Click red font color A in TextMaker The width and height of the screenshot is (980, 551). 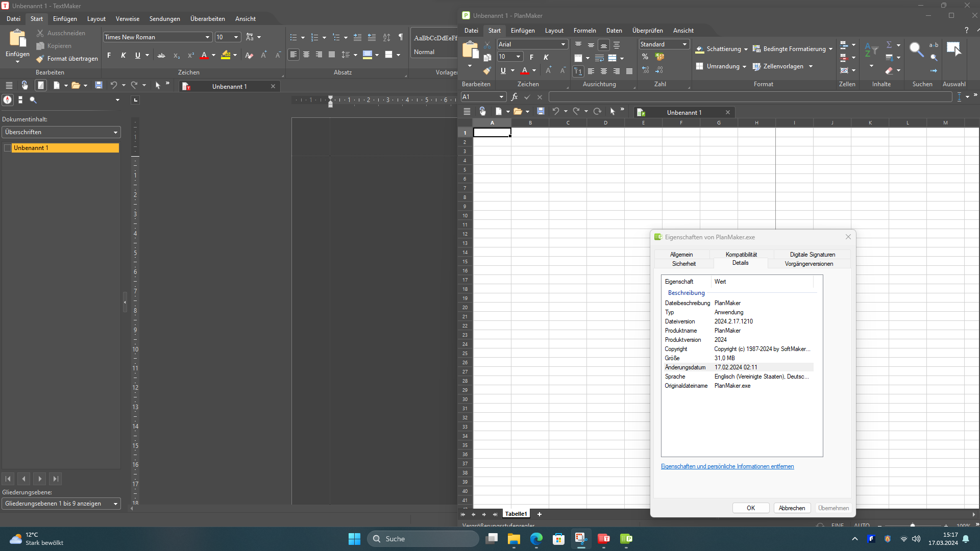pos(204,55)
